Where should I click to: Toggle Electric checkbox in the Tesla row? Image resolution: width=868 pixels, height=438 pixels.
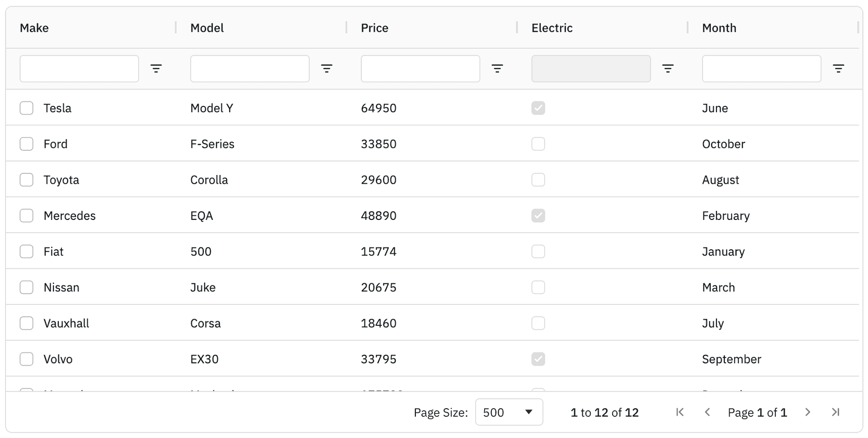tap(538, 108)
